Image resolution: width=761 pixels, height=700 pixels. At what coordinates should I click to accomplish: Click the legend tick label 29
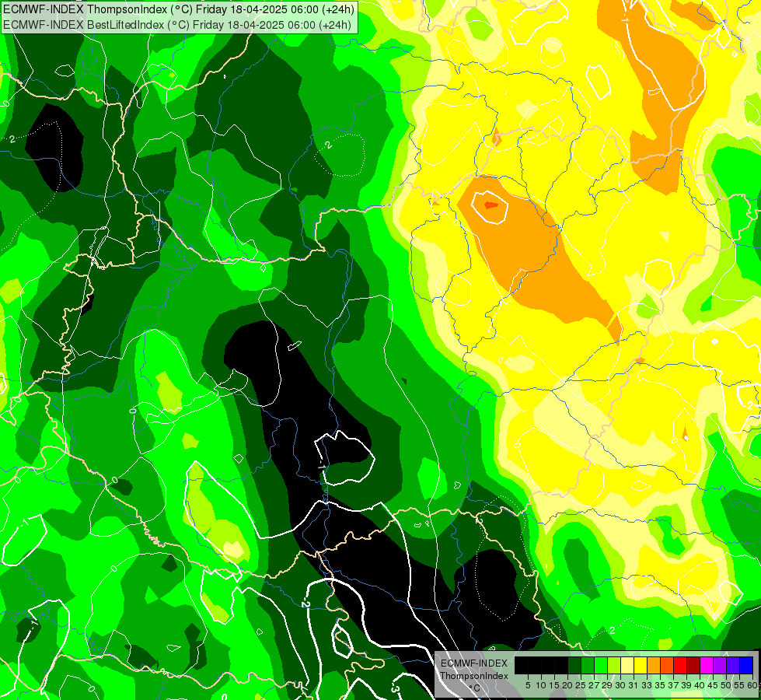(x=607, y=685)
